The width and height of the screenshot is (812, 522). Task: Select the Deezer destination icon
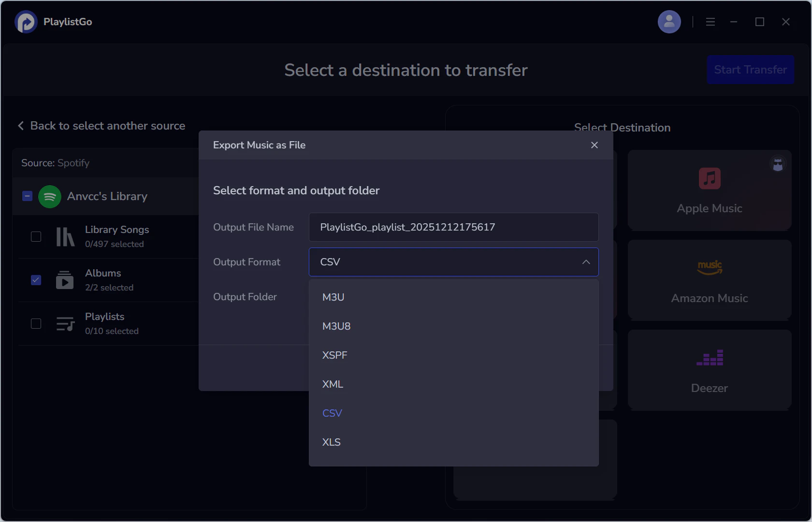point(709,358)
